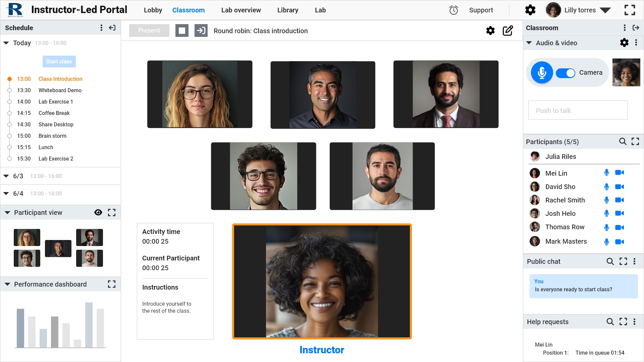644x362 pixels.
Task: Click the Start class button
Action: 59,61
